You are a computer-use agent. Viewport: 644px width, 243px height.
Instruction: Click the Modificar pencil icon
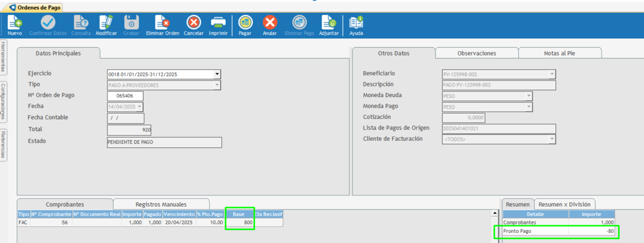click(106, 23)
